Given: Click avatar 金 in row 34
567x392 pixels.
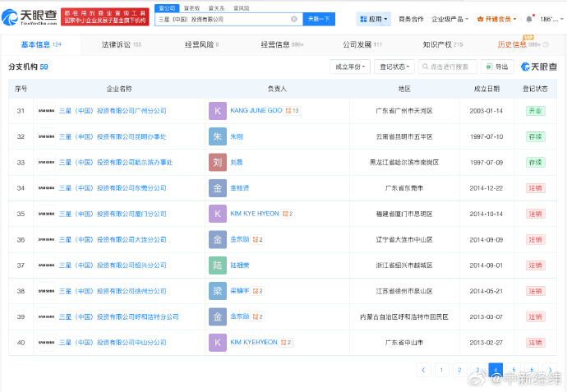Looking at the screenshot, I should coord(218,188).
